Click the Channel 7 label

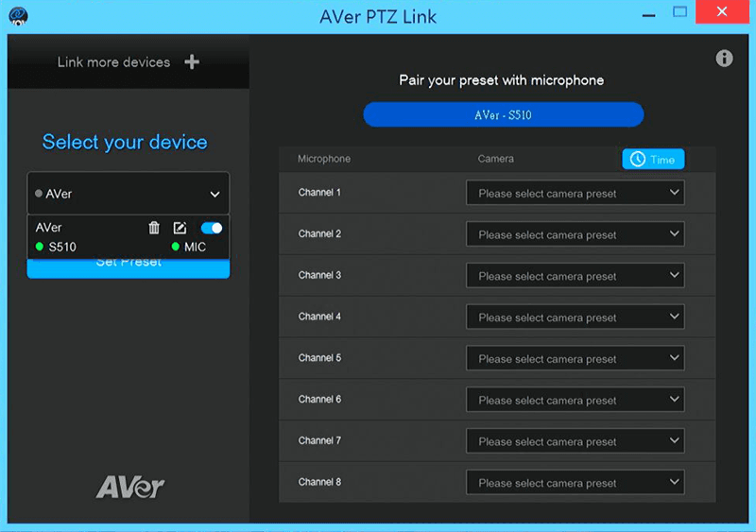(319, 441)
